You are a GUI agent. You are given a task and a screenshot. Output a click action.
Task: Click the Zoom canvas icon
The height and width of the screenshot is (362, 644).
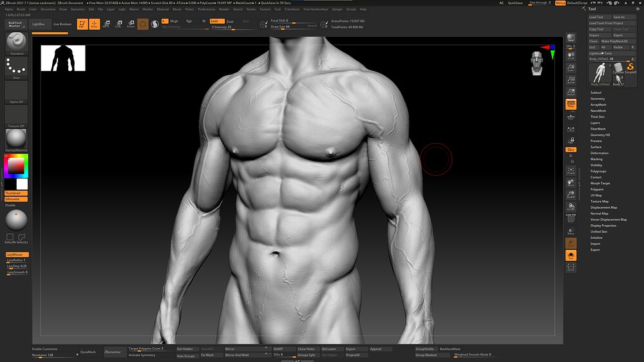tap(571, 68)
